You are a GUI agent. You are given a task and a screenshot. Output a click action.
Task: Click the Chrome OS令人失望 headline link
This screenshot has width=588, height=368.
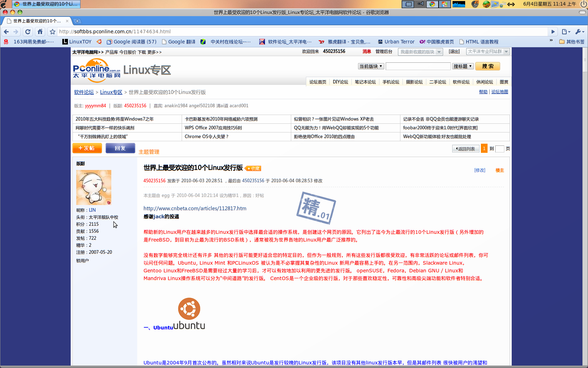pyautogui.click(x=206, y=137)
